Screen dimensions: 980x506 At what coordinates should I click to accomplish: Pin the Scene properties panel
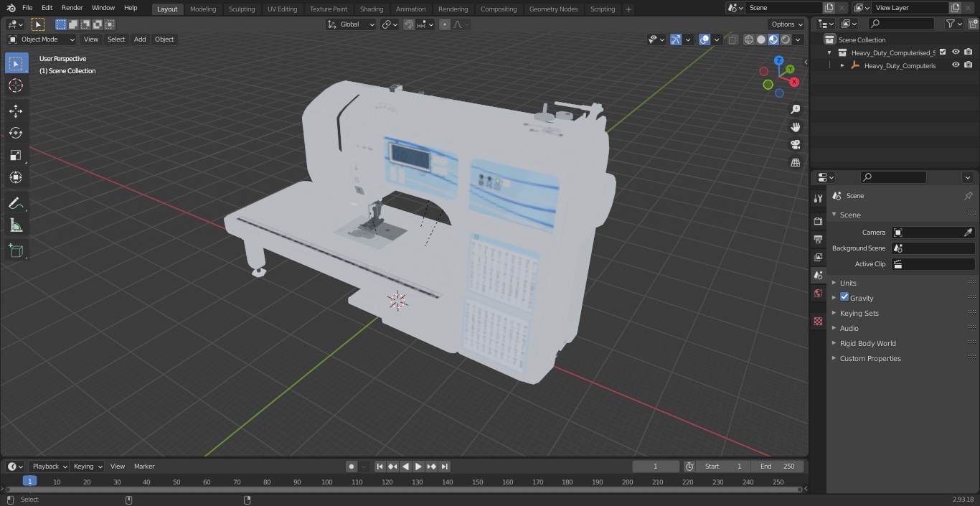pyautogui.click(x=968, y=196)
